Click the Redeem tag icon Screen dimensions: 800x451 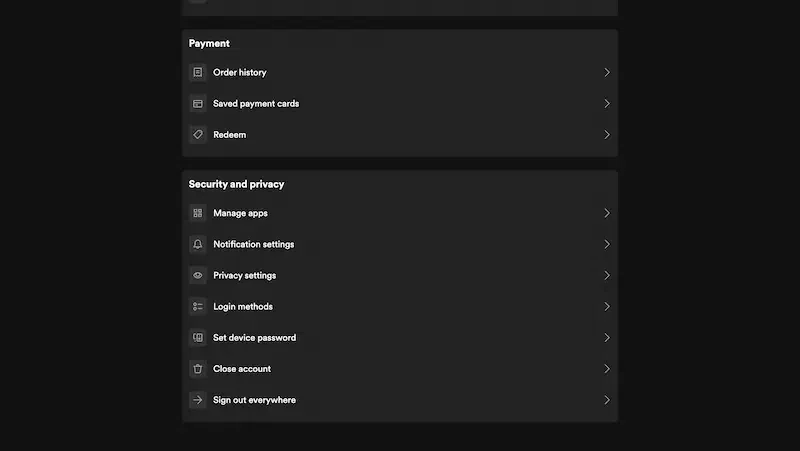tap(198, 134)
